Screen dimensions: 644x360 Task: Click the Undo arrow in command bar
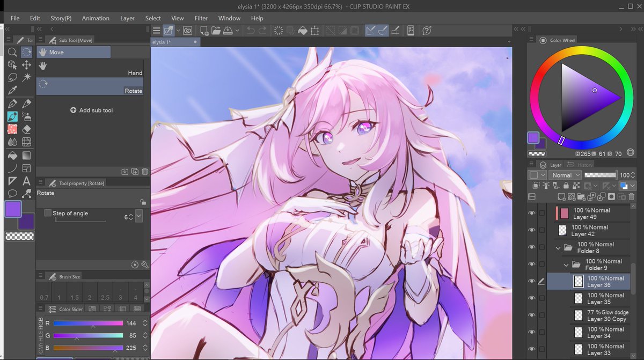tap(251, 31)
